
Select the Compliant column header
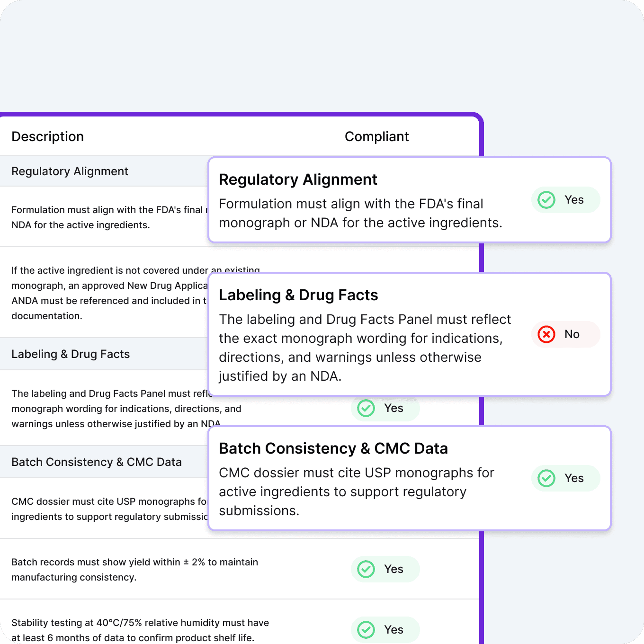377,136
